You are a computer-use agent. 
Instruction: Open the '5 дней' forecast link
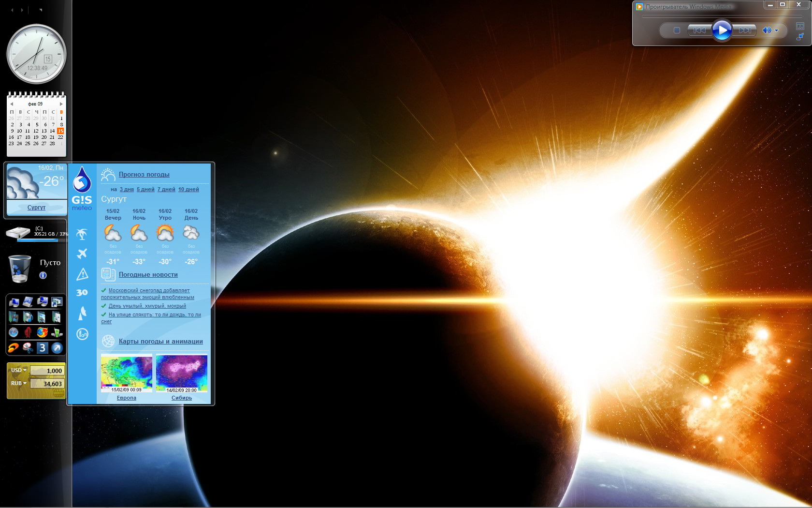[x=145, y=189]
